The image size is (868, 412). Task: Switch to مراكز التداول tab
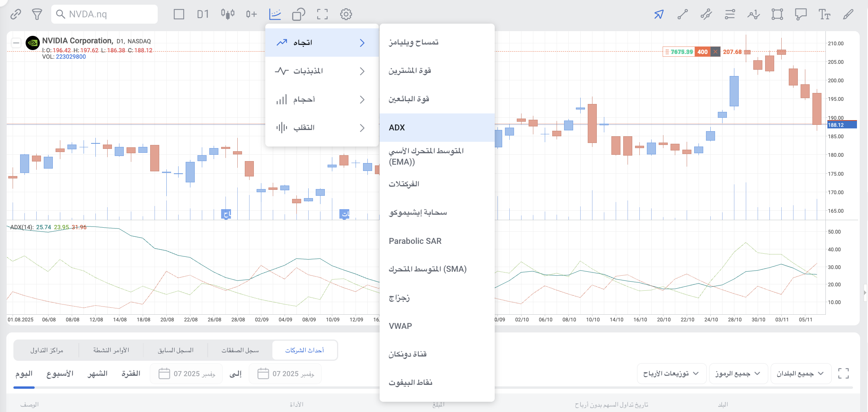[x=47, y=350]
